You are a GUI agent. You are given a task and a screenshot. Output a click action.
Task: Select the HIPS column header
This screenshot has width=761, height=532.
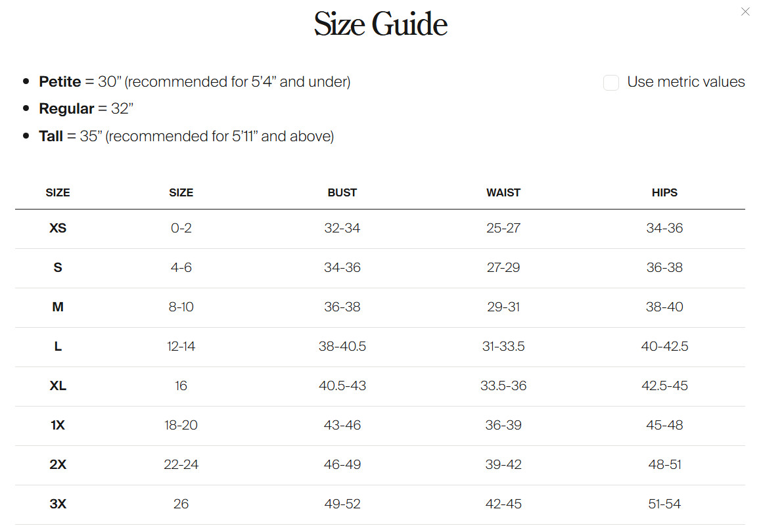(664, 192)
